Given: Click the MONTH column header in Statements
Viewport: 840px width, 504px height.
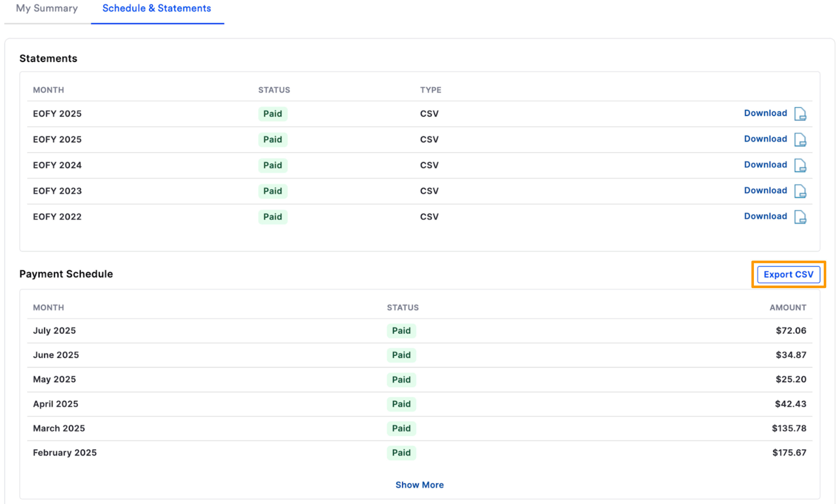Looking at the screenshot, I should (49, 90).
